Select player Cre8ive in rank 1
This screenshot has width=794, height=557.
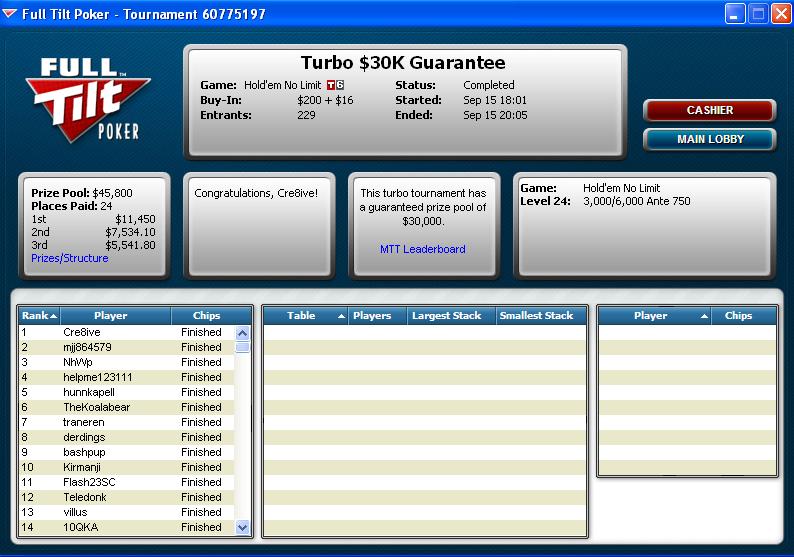(127, 332)
